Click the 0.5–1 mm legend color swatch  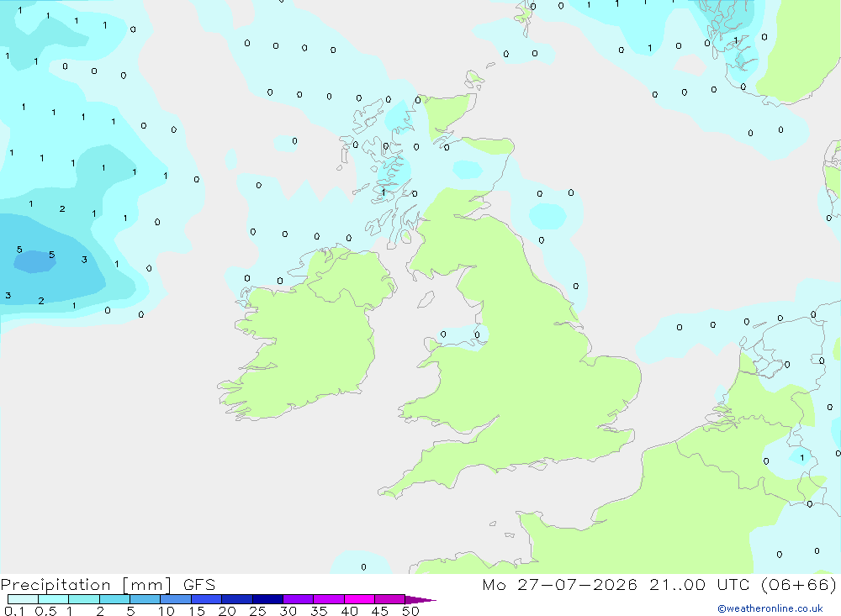pyautogui.click(x=53, y=599)
